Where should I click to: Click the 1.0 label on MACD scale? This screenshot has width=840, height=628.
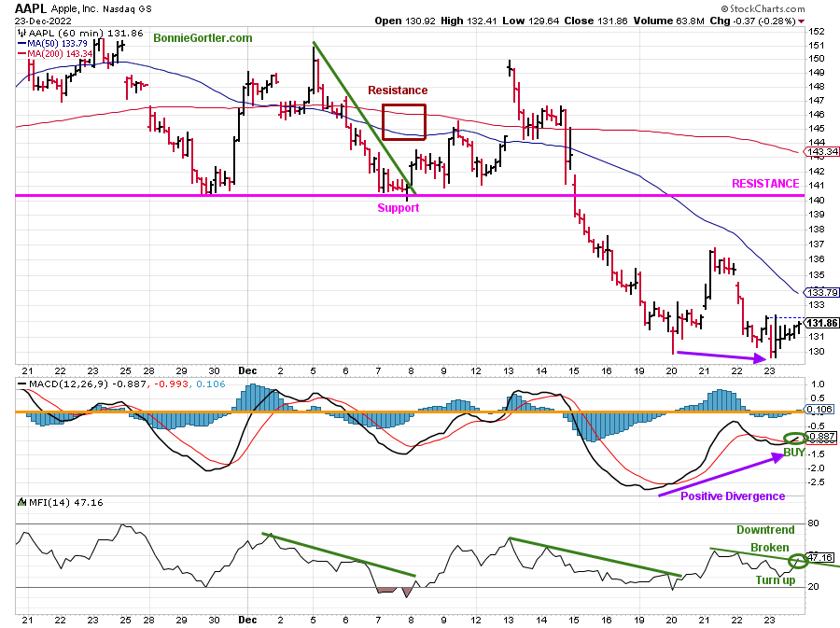[x=818, y=384]
